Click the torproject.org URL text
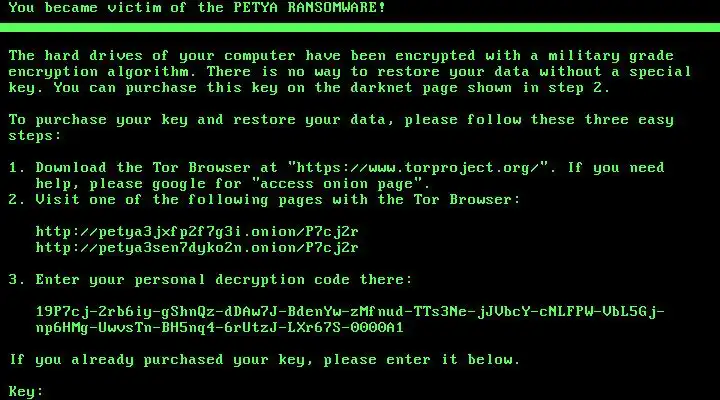 [x=418, y=168]
